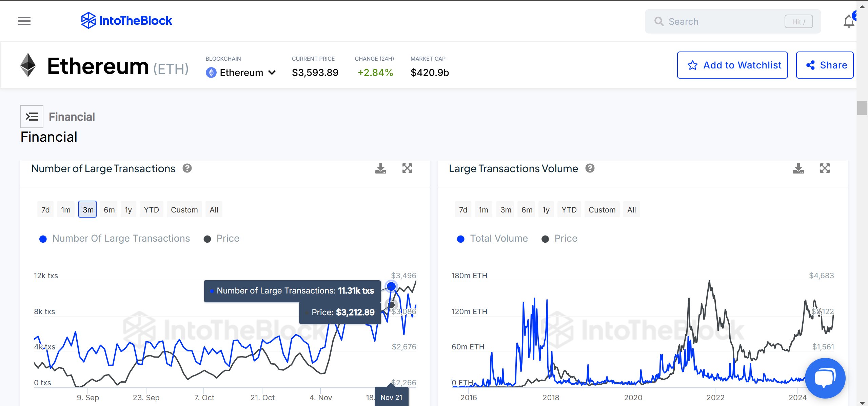This screenshot has width=868, height=406.
Task: Select All range on Number of Large Transactions
Action: tap(214, 209)
